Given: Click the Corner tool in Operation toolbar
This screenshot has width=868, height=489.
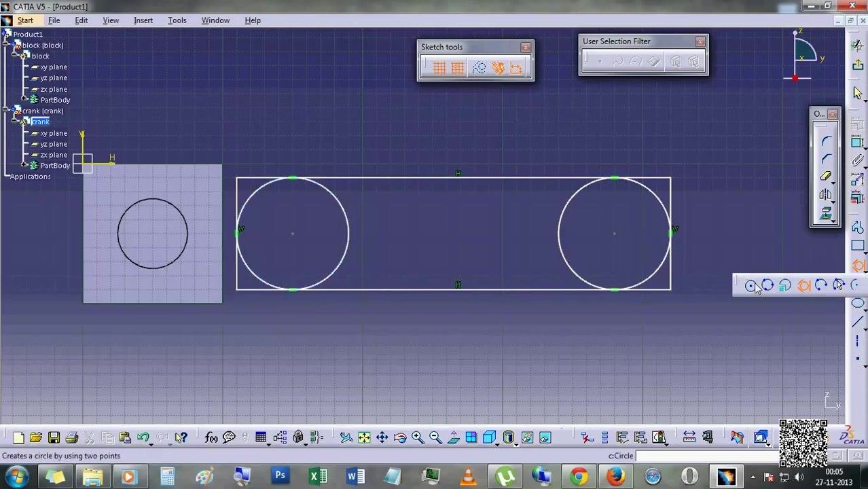Looking at the screenshot, I should point(826,141).
